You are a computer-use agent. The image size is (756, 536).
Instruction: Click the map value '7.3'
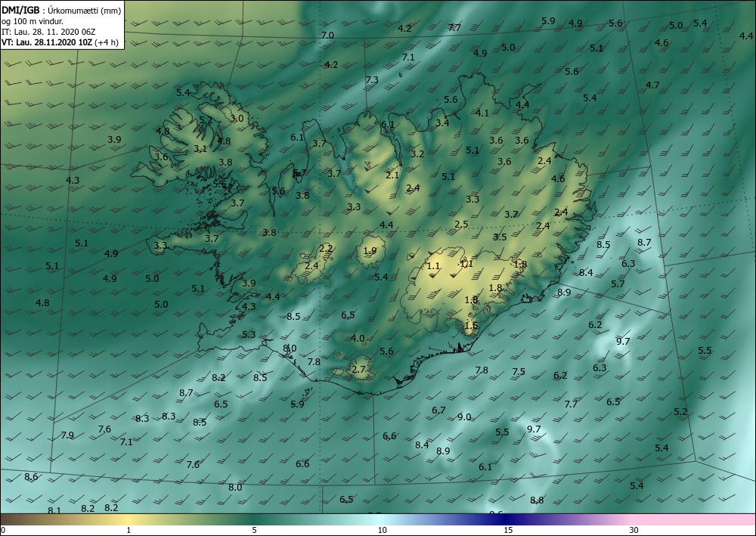pyautogui.click(x=372, y=80)
